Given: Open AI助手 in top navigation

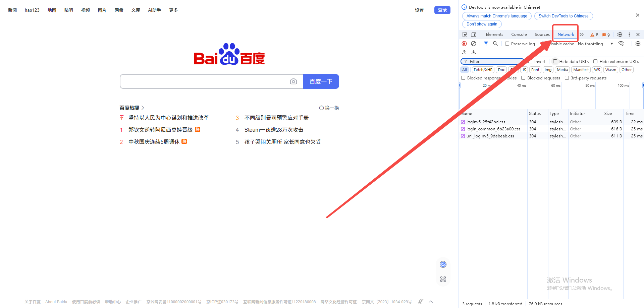Looking at the screenshot, I should pyautogui.click(x=154, y=10).
